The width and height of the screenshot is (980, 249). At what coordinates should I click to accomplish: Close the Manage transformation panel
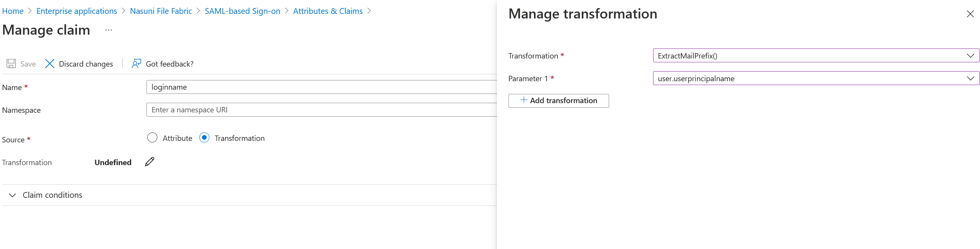[x=970, y=14]
